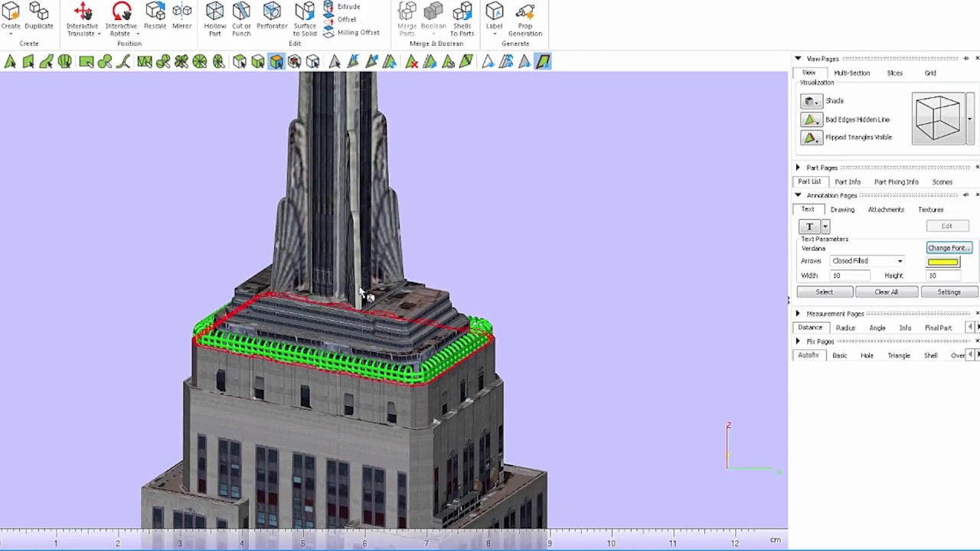Select the rectangle window marking tool

(x=86, y=62)
